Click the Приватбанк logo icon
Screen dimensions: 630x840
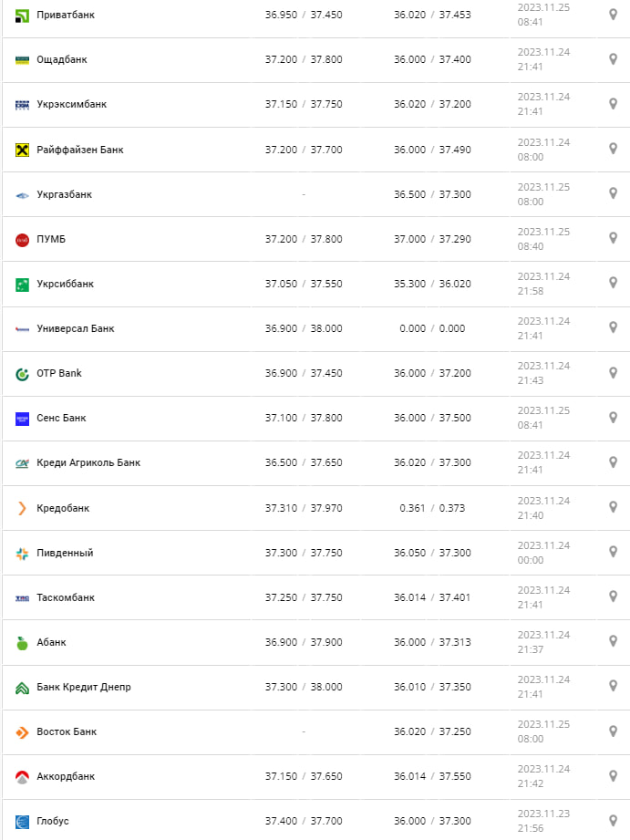(x=23, y=16)
